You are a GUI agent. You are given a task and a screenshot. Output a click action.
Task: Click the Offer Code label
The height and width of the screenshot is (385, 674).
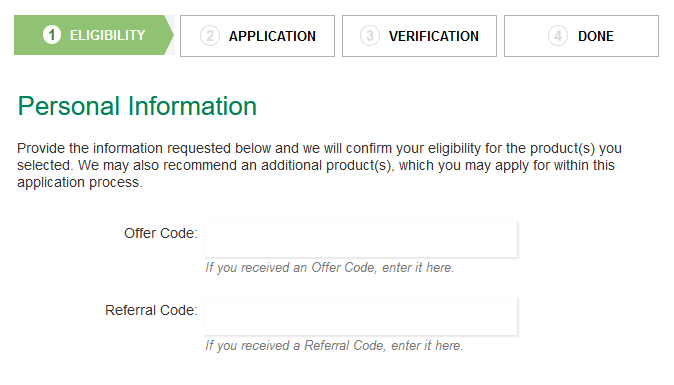pyautogui.click(x=161, y=233)
